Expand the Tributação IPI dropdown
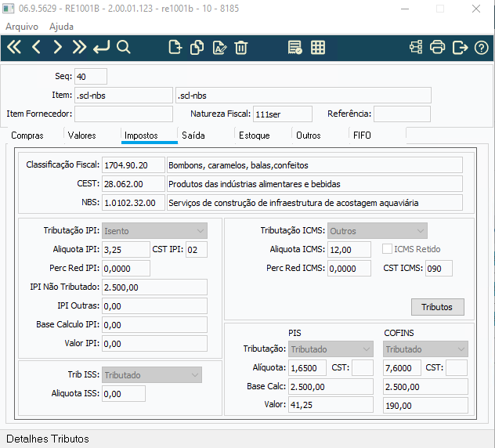The height and width of the screenshot is (448, 495). point(154,231)
